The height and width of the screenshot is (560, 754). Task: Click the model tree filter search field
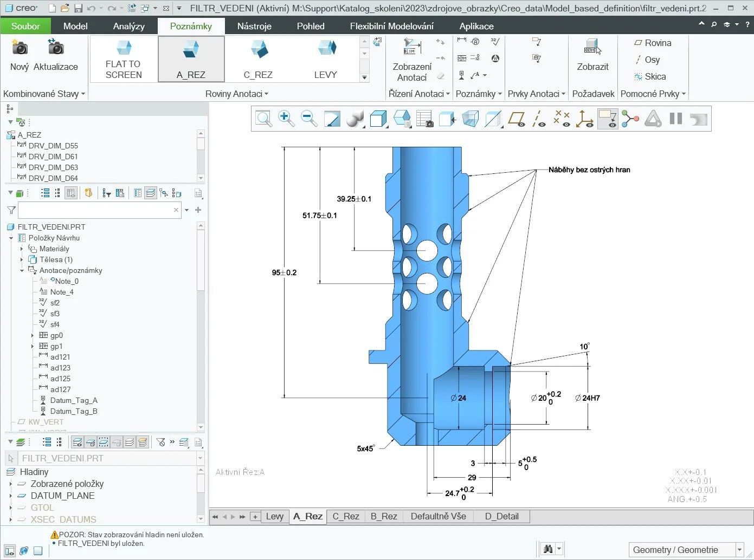pyautogui.click(x=99, y=210)
